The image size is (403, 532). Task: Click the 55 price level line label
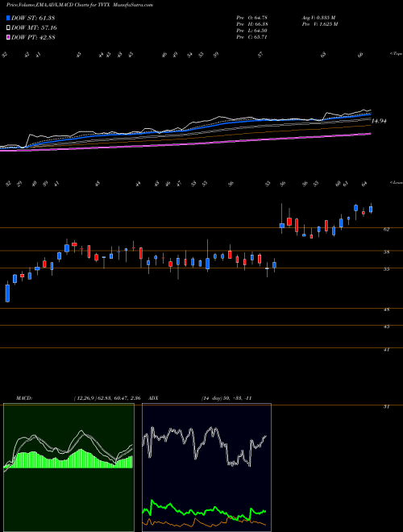tap(386, 269)
